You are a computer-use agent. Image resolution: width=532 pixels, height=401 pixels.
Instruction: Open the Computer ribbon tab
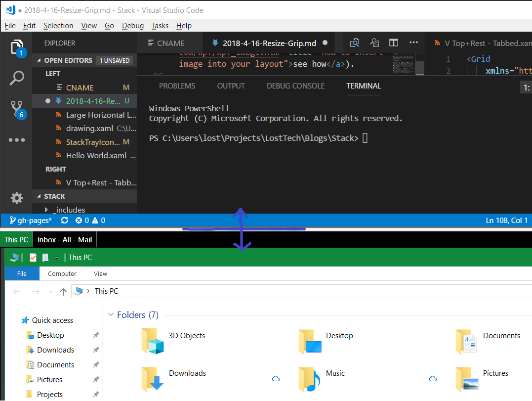62,273
